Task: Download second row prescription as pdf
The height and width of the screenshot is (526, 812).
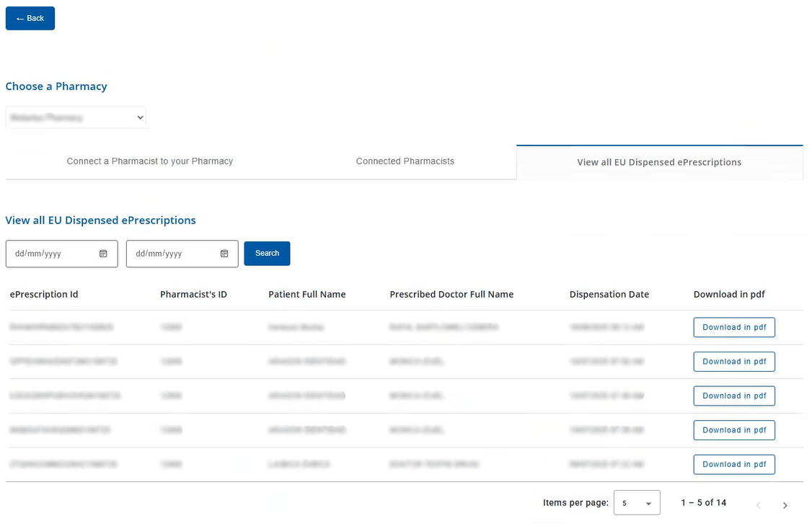Action: pos(734,362)
